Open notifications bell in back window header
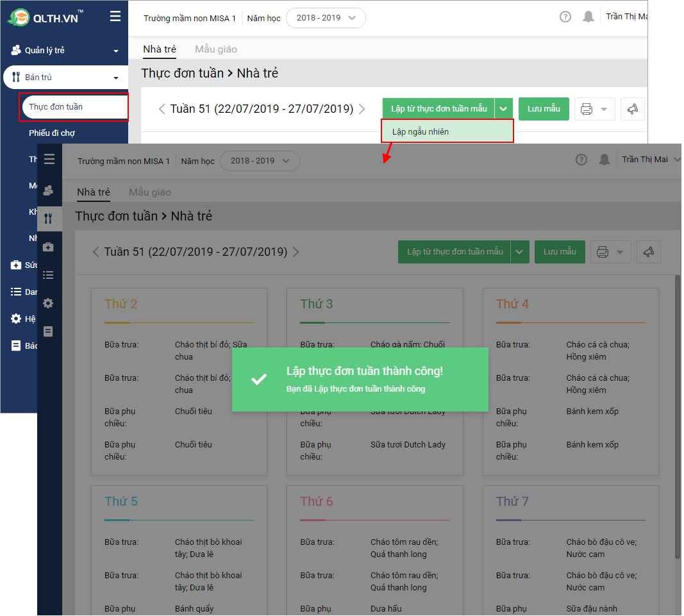Viewport: 684px width, 616px height. pyautogui.click(x=588, y=17)
